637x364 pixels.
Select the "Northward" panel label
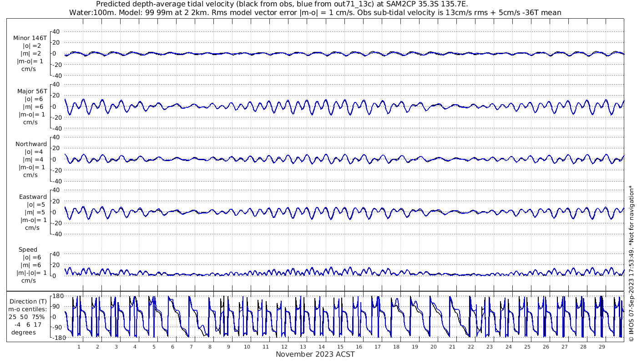(x=31, y=144)
